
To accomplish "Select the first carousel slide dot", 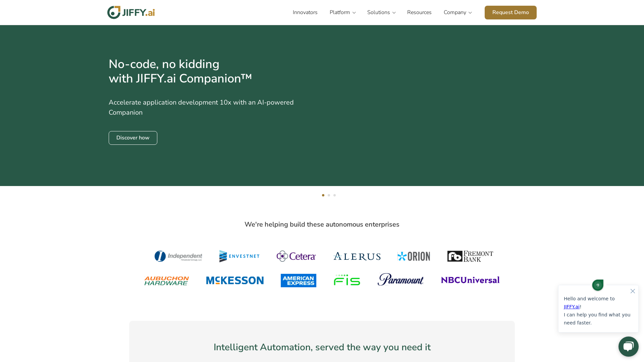I will (323, 195).
